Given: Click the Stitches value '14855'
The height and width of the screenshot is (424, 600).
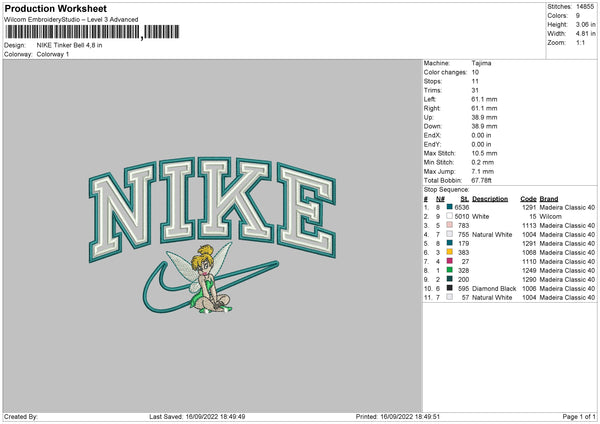Looking at the screenshot, I should point(585,7).
